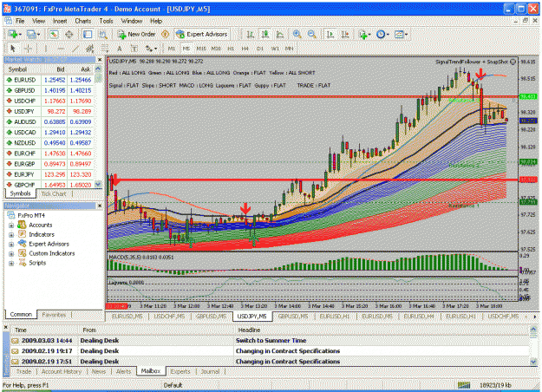
Task: Open the Profiles toolbar icon
Action: click(31, 34)
